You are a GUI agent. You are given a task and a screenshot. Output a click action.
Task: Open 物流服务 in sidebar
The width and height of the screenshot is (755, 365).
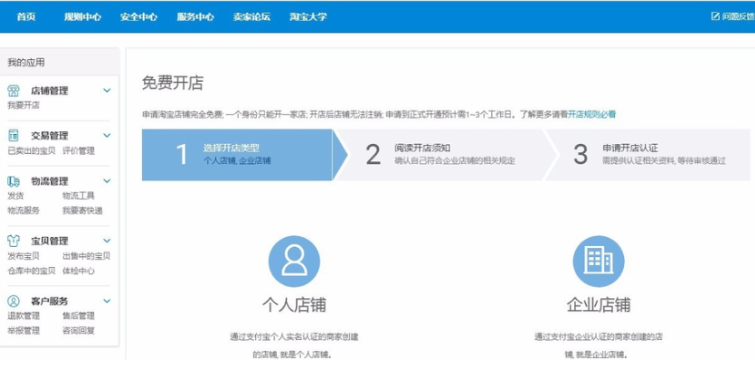23,210
